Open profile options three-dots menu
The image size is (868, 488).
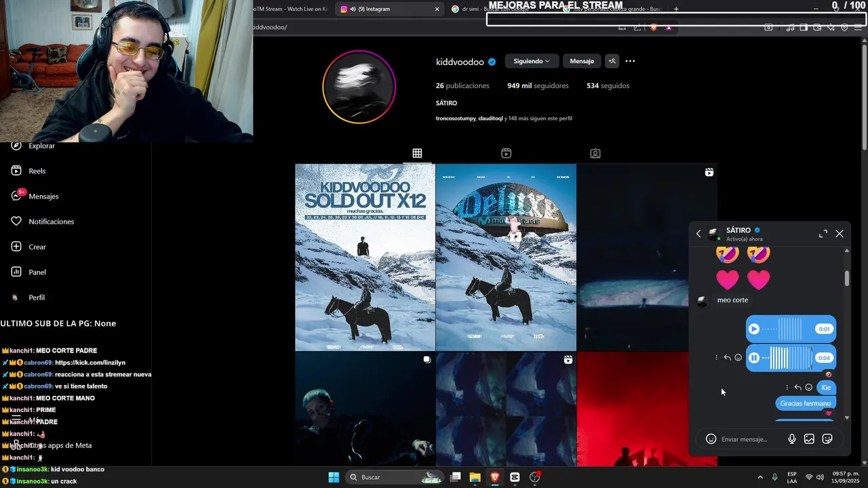point(630,61)
